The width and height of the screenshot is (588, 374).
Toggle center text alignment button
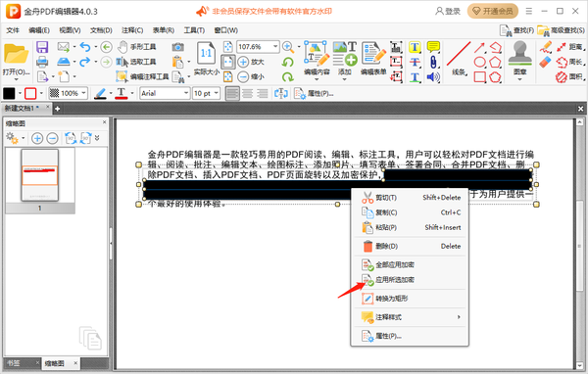pos(247,93)
